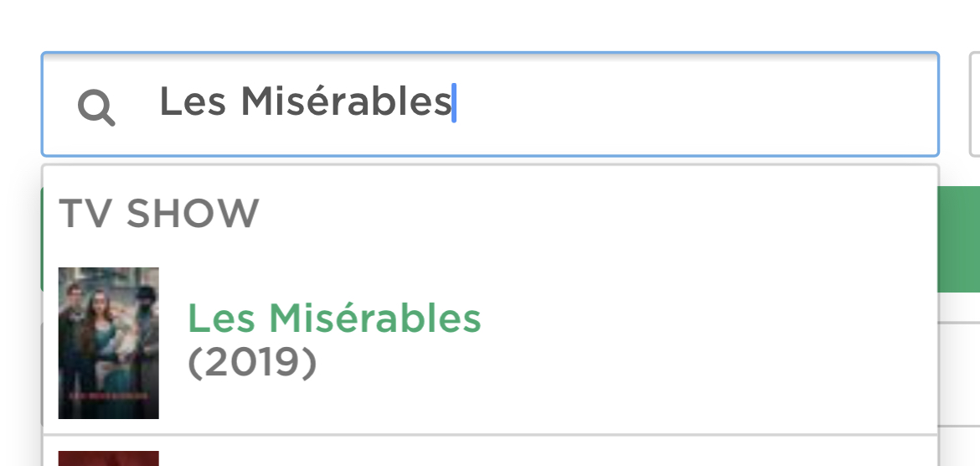Click the white area under the green button
Image resolution: width=980 pixels, height=466 pixels.
pyautogui.click(x=959, y=307)
